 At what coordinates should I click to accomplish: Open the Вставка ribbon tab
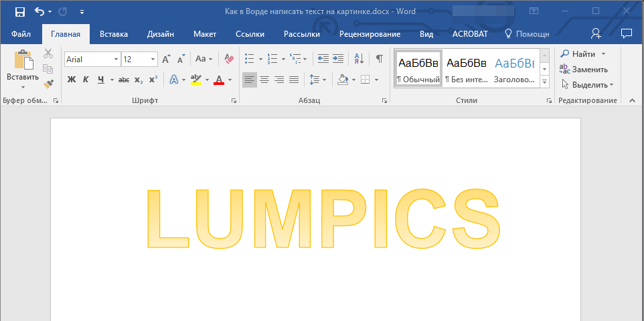[114, 33]
